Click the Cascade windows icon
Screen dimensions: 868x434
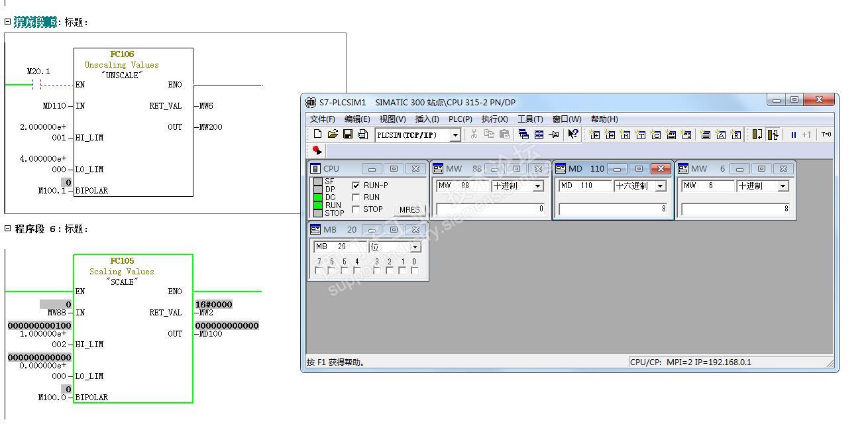[x=523, y=135]
